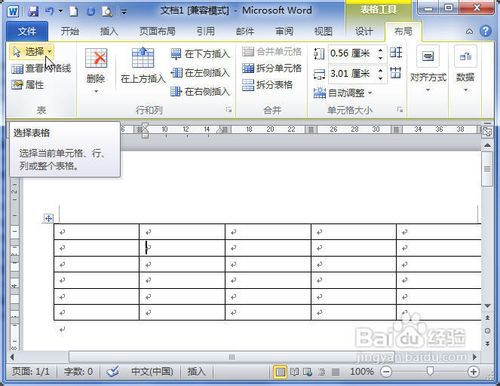Click 中文(中国) language in status bar
Screen dimensions: 500x386
point(152,371)
